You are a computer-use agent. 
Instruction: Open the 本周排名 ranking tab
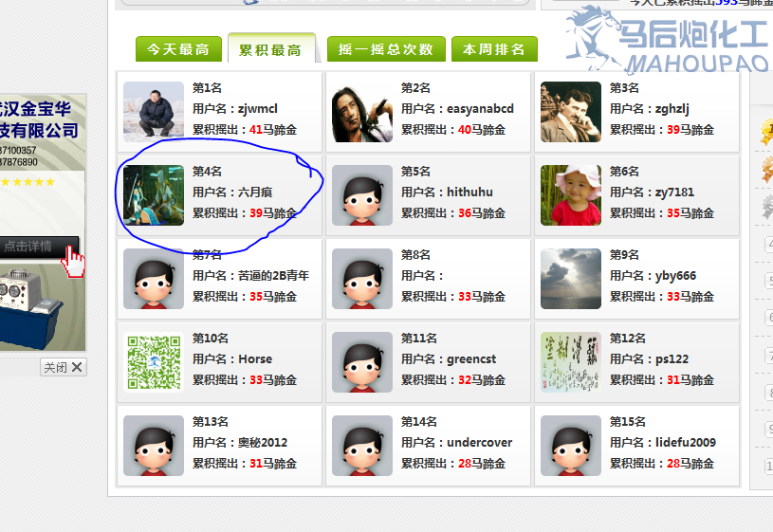494,48
